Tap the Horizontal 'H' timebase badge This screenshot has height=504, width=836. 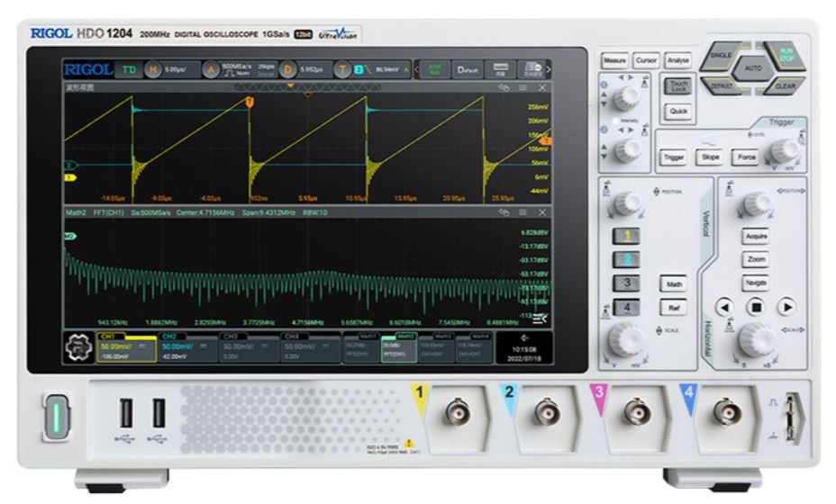(153, 69)
